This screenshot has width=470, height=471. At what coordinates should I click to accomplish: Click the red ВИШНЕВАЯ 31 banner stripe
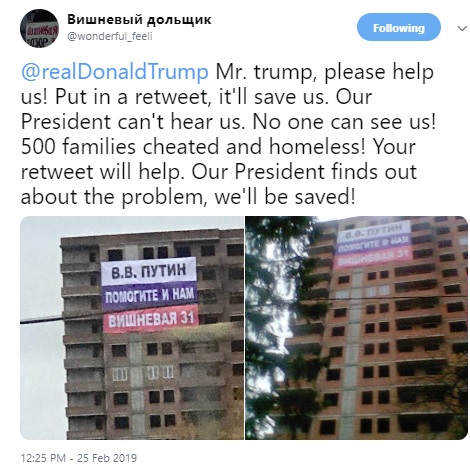click(x=151, y=319)
